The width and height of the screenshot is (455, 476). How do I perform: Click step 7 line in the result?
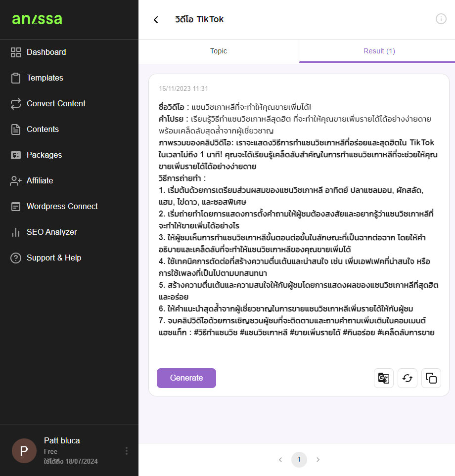click(x=292, y=321)
